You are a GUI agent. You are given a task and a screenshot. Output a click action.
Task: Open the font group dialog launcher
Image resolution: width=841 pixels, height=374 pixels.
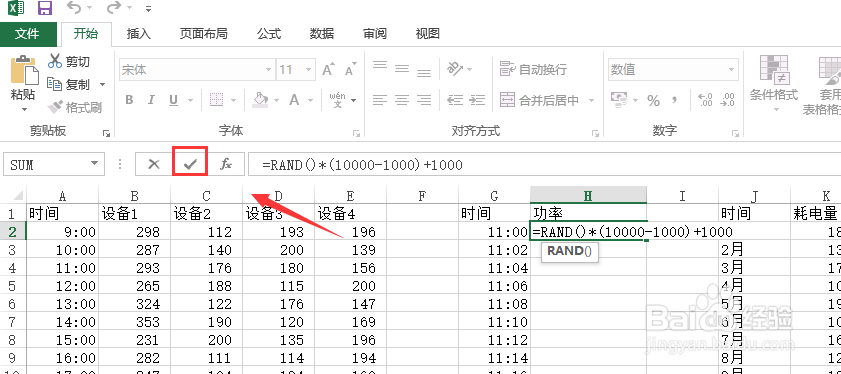[356, 133]
